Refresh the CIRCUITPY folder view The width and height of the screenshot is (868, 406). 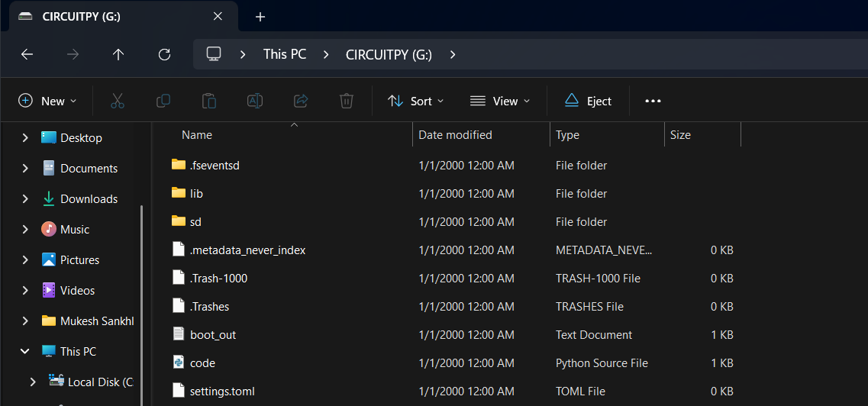pos(164,54)
